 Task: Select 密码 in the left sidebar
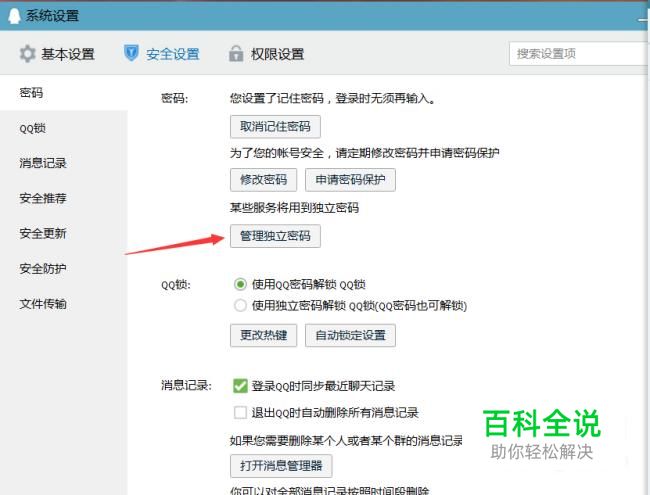point(31,92)
